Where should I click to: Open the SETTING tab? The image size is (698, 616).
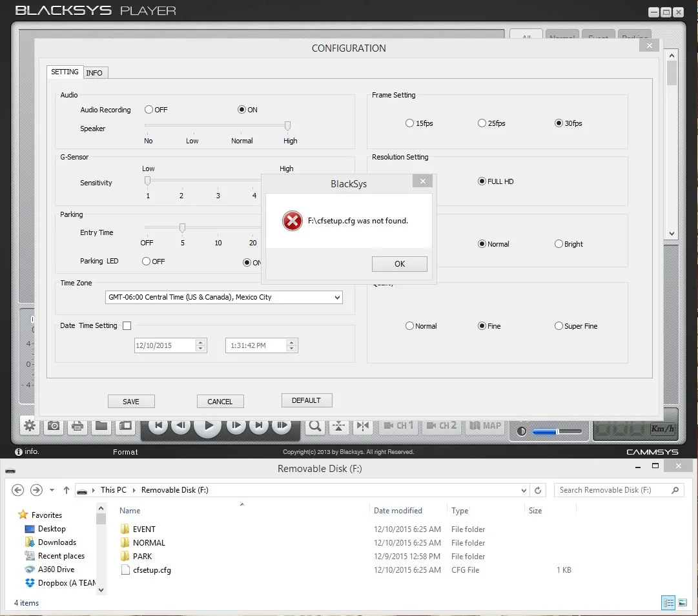(x=65, y=72)
